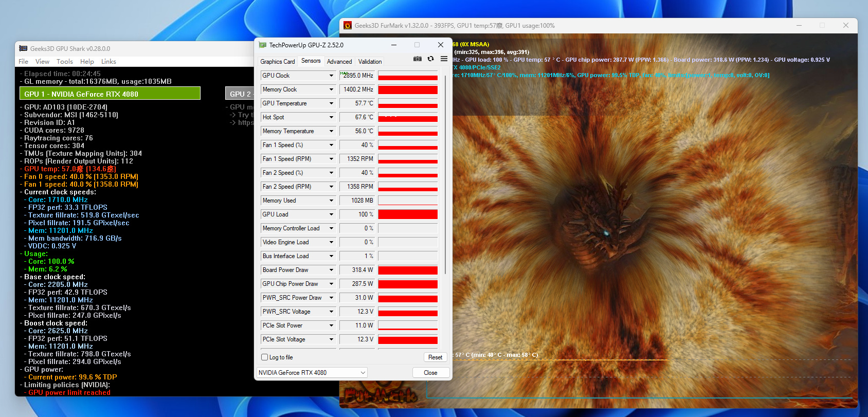Click the GPU Shark title bar icon
Viewport: 868px width, 417px height.
coord(23,49)
